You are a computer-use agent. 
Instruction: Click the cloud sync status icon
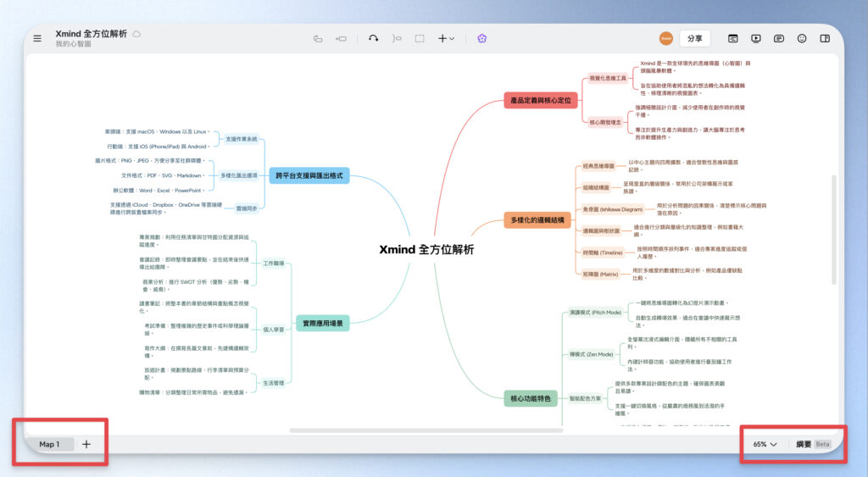[136, 34]
